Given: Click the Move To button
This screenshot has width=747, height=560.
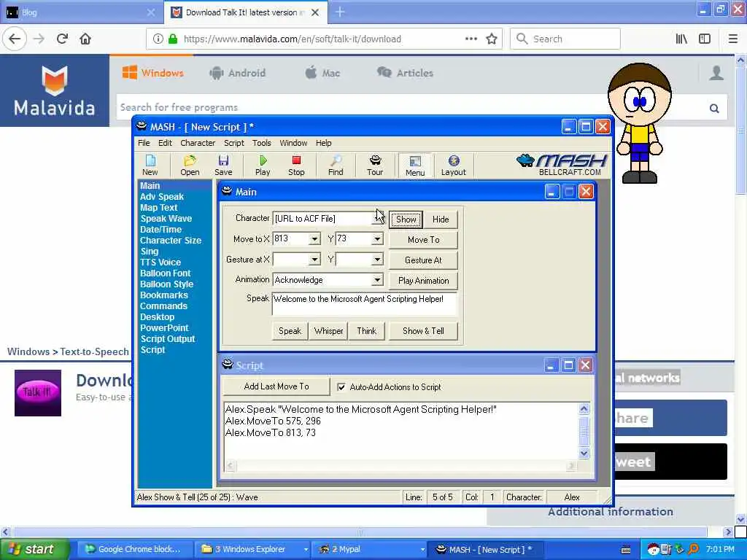Looking at the screenshot, I should (424, 240).
